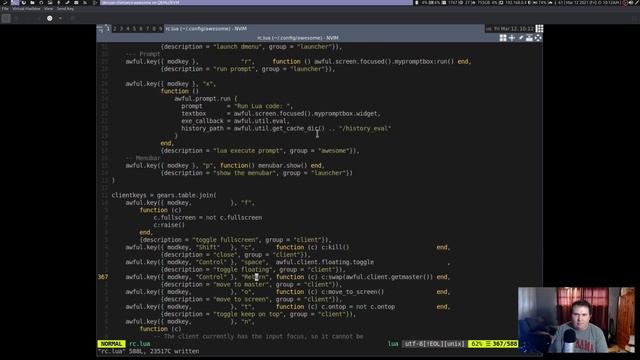Image resolution: width=640 pixels, height=360 pixels.
Task: Switch to awesome tag 6
Action: [x=141, y=29]
